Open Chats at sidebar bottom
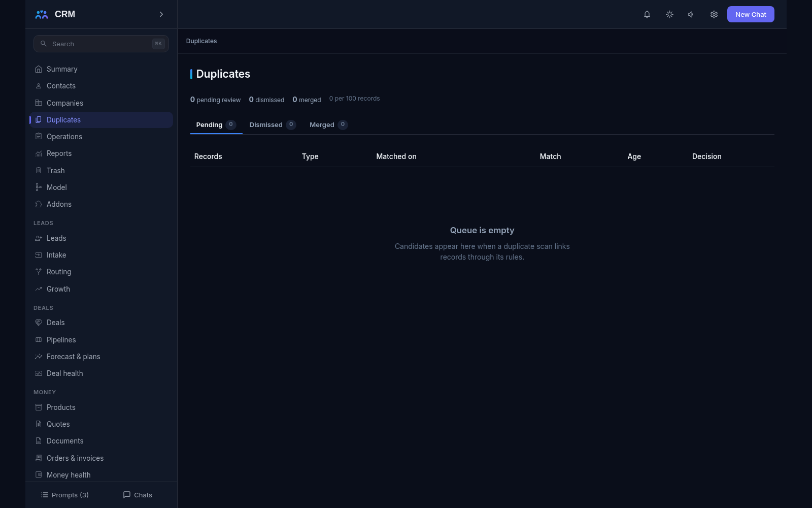812x508 pixels. 138,495
